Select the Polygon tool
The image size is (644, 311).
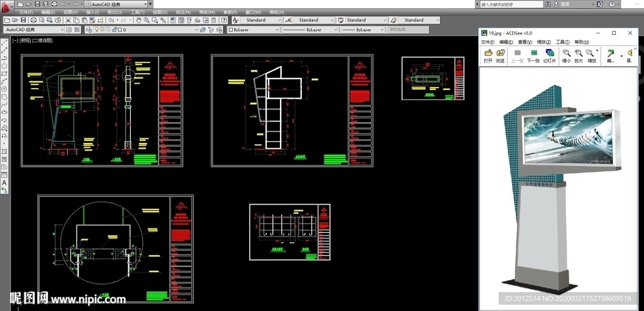(x=4, y=65)
